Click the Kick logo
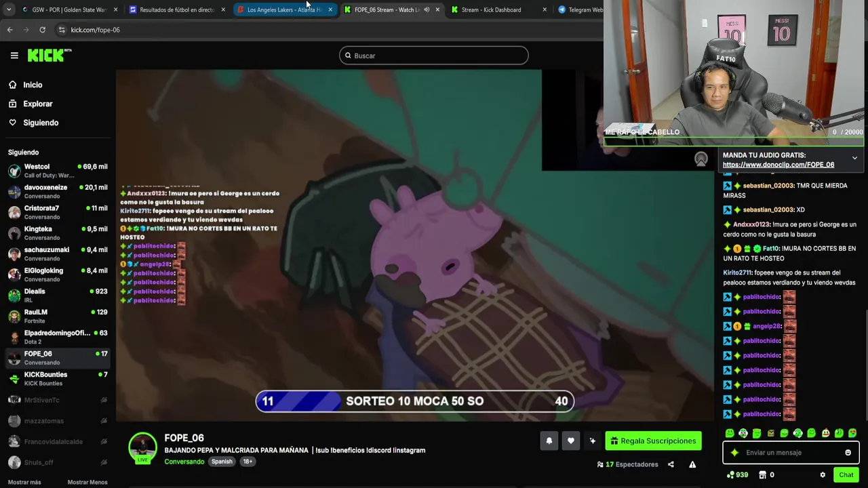Image resolution: width=868 pixels, height=488 pixels. pos(49,55)
